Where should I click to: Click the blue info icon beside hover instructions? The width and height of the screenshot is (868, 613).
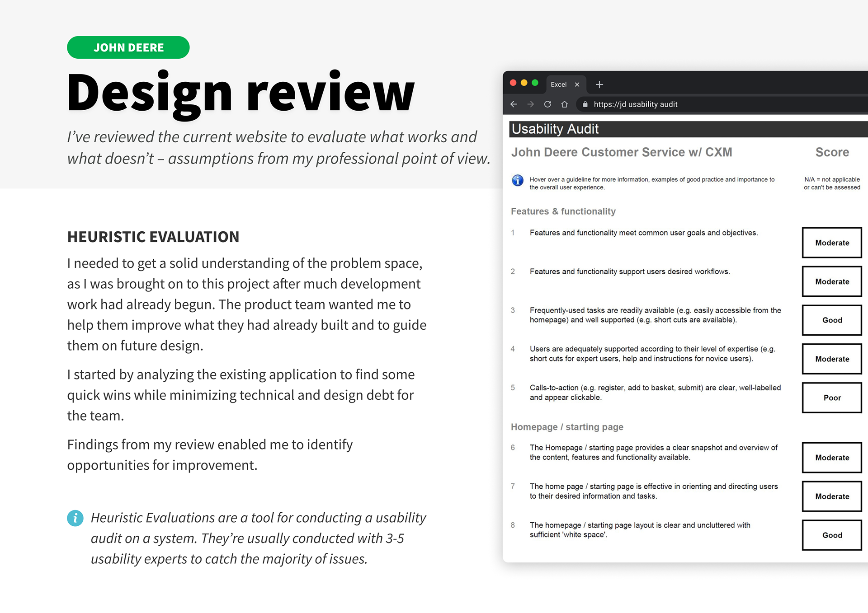[x=517, y=180]
